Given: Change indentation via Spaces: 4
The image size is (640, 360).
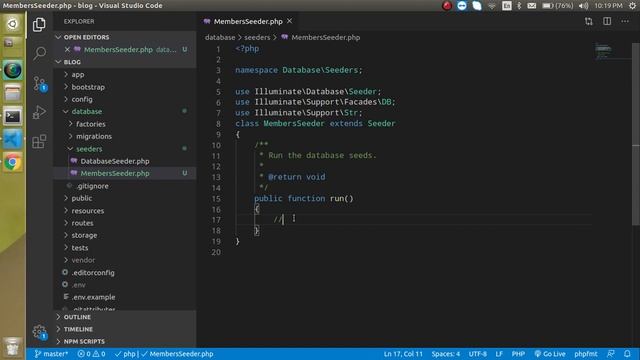Looking at the screenshot, I should (446, 354).
